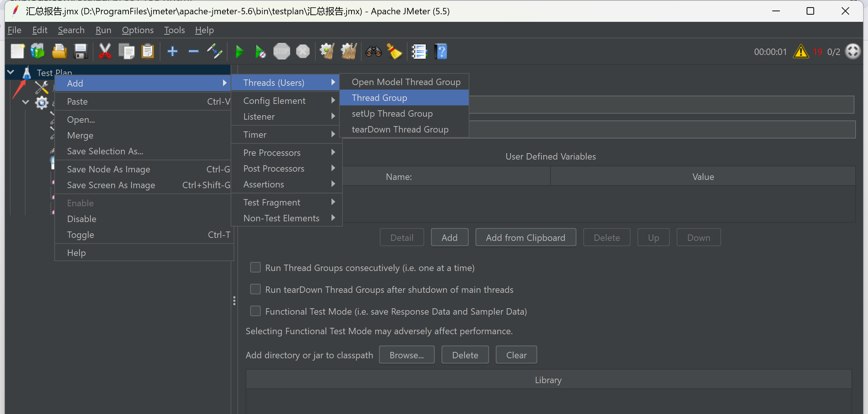The image size is (868, 414).
Task: Select the Test Plan flask icon
Action: (x=27, y=72)
